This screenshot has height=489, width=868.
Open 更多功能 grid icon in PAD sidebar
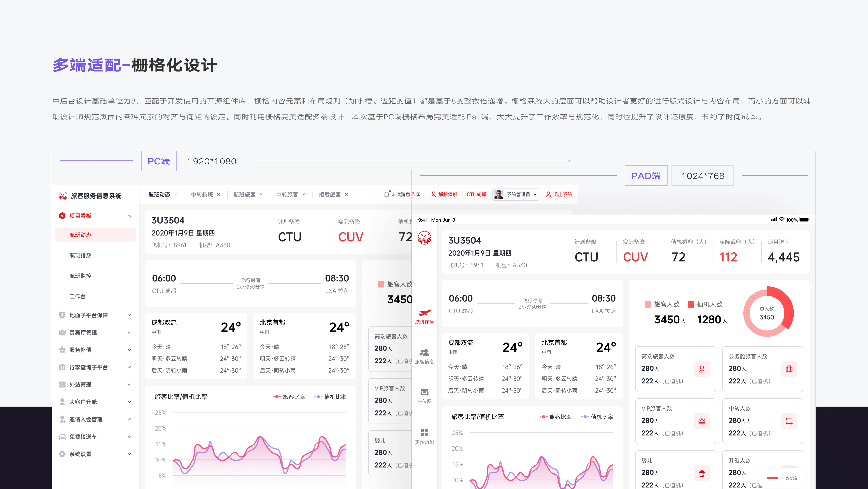[424, 432]
